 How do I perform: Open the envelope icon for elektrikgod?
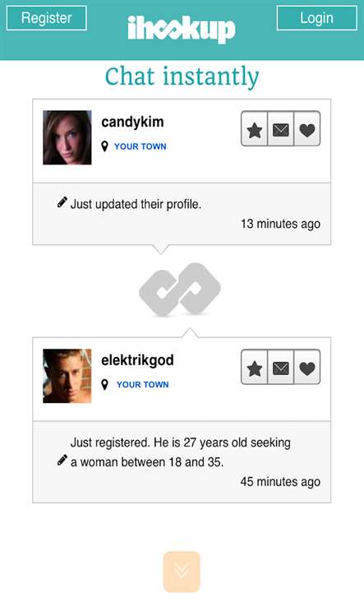[x=281, y=367]
